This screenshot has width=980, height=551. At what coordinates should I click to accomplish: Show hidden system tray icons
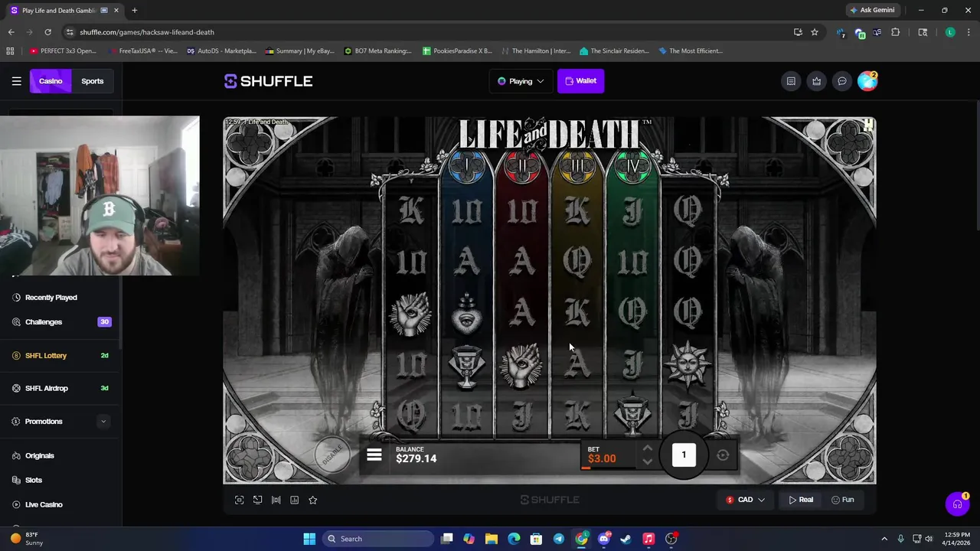coord(884,539)
